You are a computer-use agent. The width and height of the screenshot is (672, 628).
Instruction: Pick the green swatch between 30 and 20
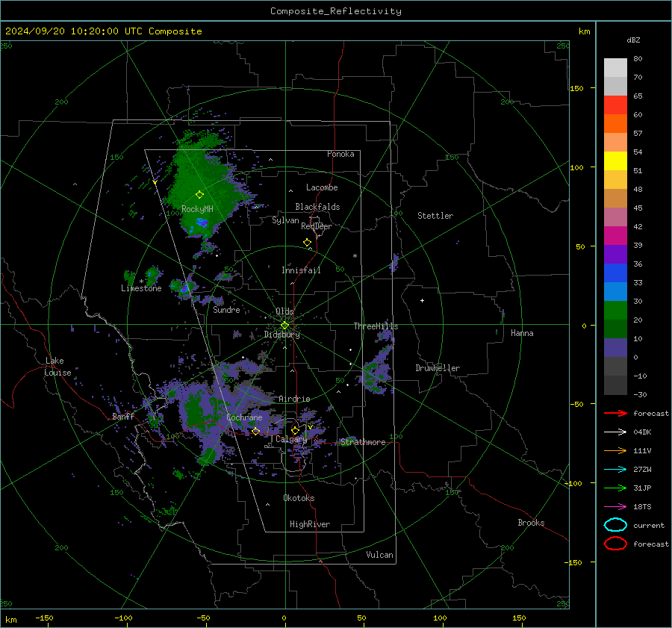(x=615, y=311)
